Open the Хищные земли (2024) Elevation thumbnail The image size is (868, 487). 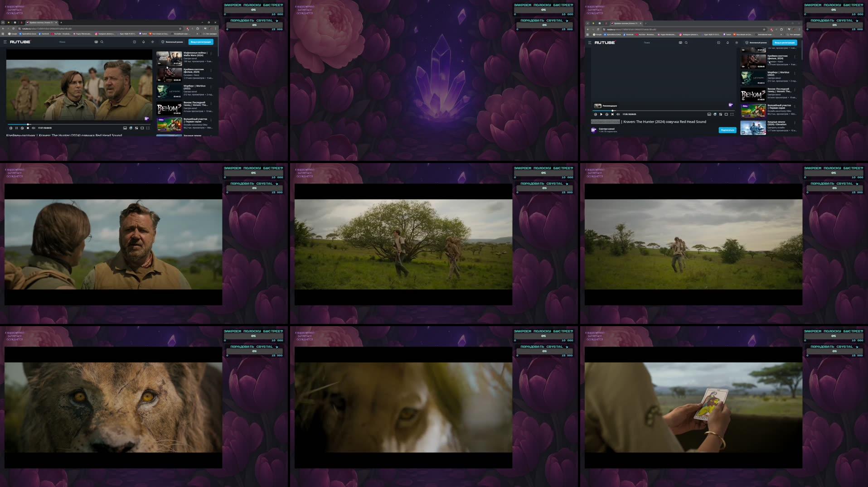pyautogui.click(x=753, y=127)
